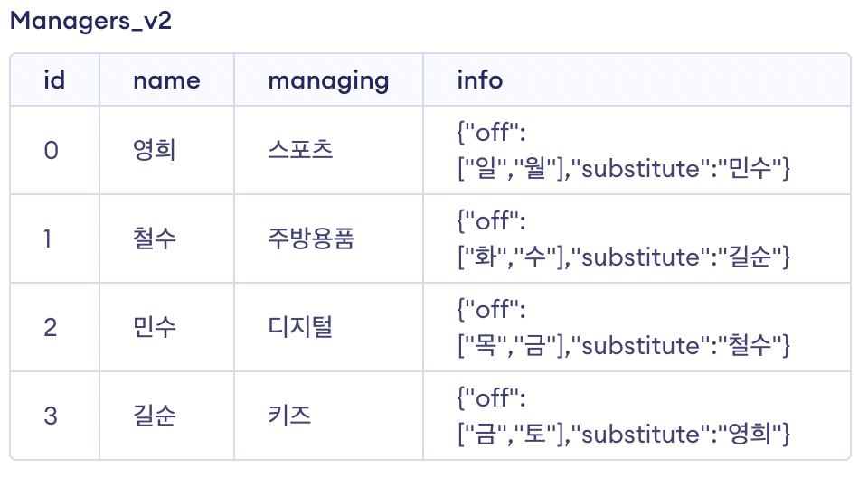Select the name cell 영희
The image size is (868, 477).
coord(154,150)
